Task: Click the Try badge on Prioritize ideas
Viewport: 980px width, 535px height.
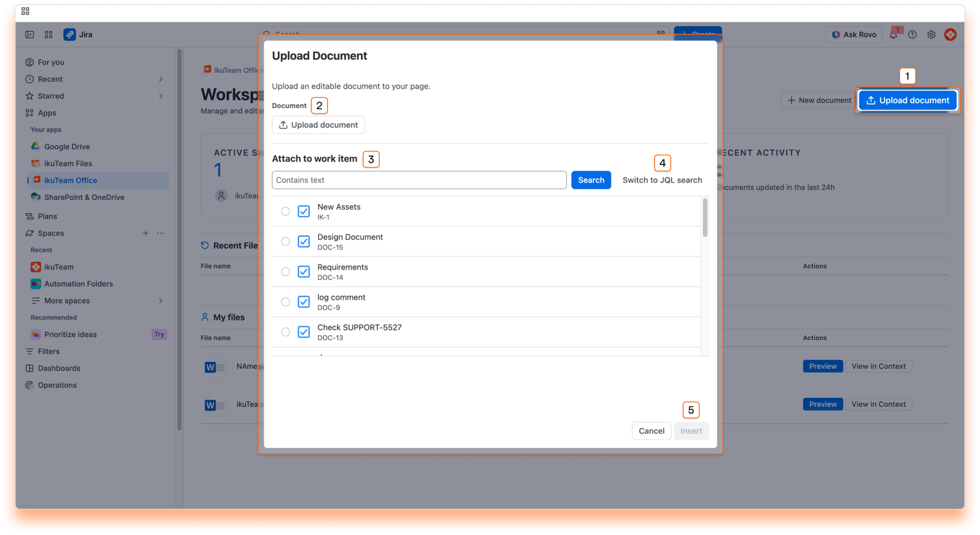Action: 159,335
